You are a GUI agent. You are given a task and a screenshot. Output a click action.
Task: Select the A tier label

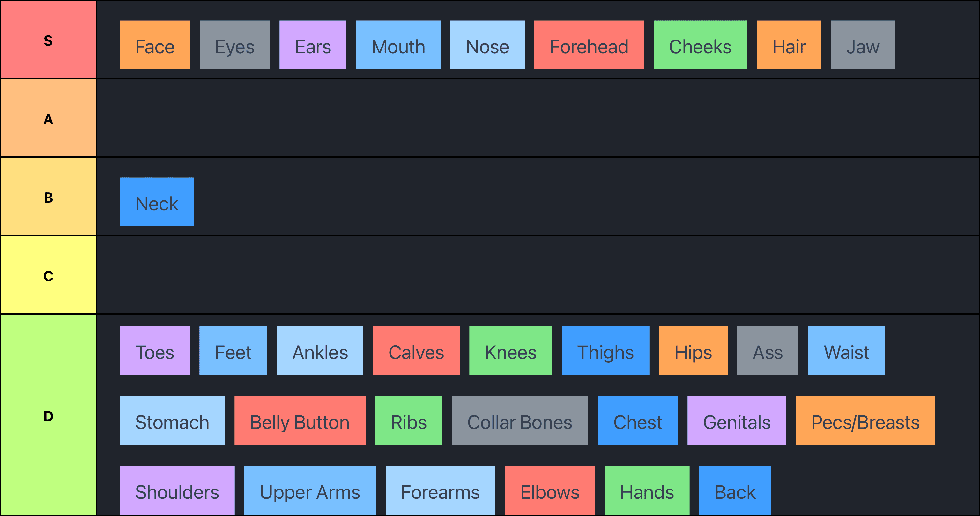click(x=48, y=118)
